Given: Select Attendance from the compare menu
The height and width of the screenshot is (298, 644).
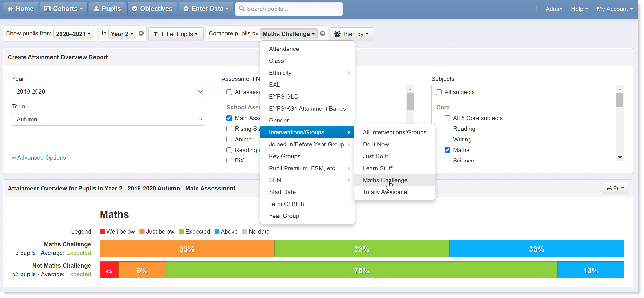Looking at the screenshot, I should 307,49.
